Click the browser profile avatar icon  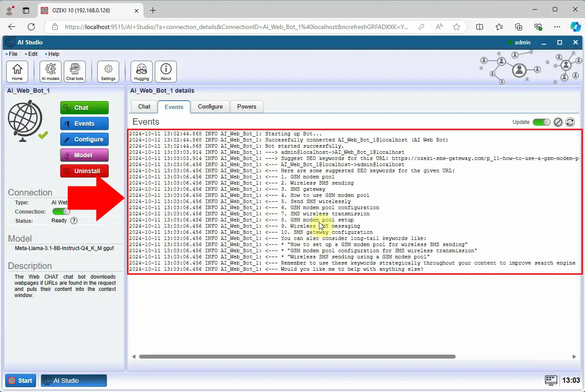click(x=10, y=10)
